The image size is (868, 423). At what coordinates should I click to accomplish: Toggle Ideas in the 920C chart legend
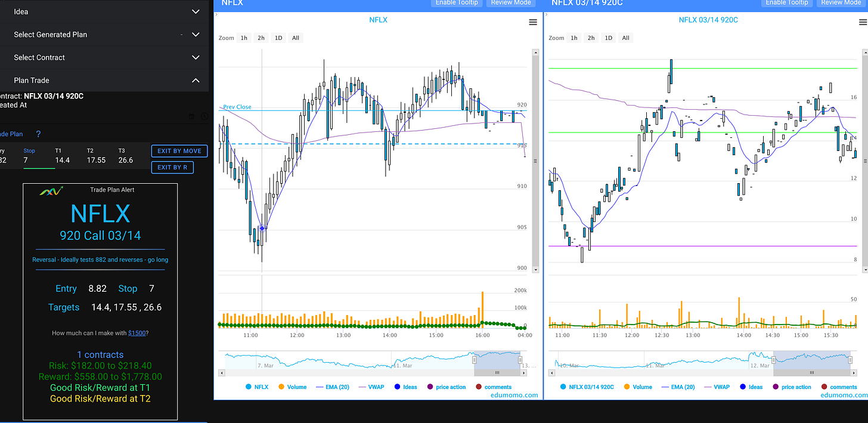click(x=751, y=387)
